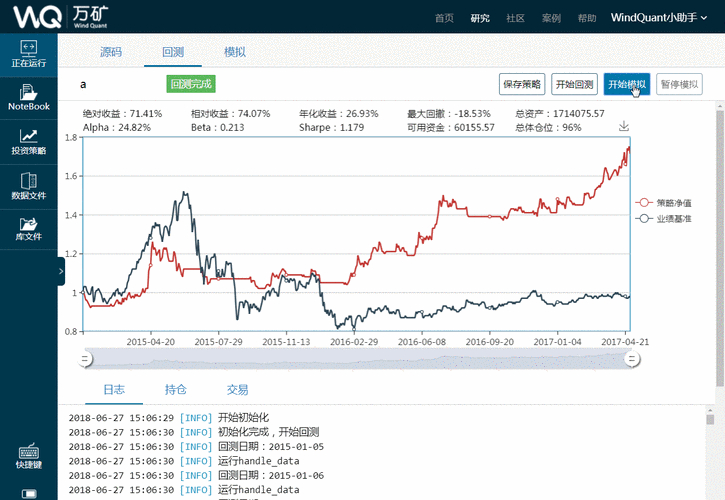Image resolution: width=725 pixels, height=500 pixels.
Task: Download the chart using the download icon
Action: (624, 126)
